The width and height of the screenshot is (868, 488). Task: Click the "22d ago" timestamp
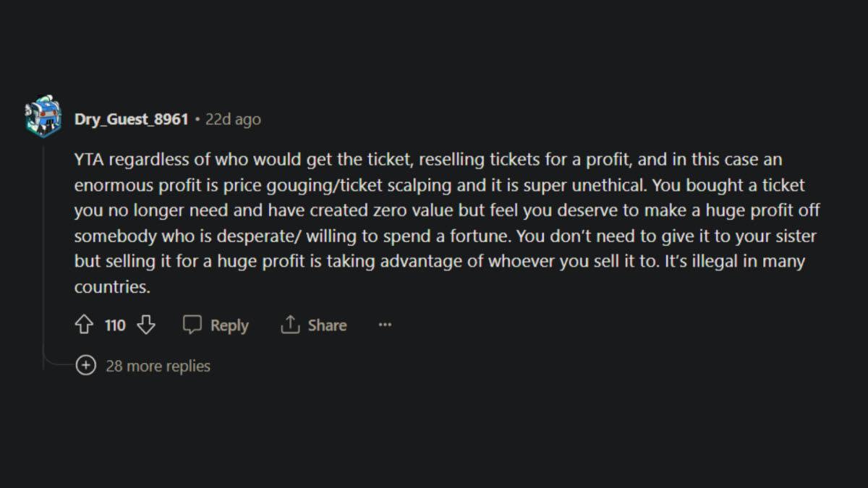click(x=233, y=119)
